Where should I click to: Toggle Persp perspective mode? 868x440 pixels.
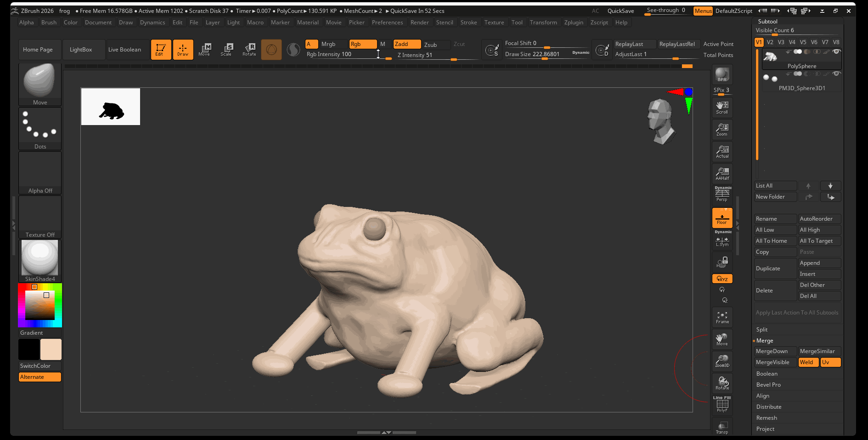[722, 194]
